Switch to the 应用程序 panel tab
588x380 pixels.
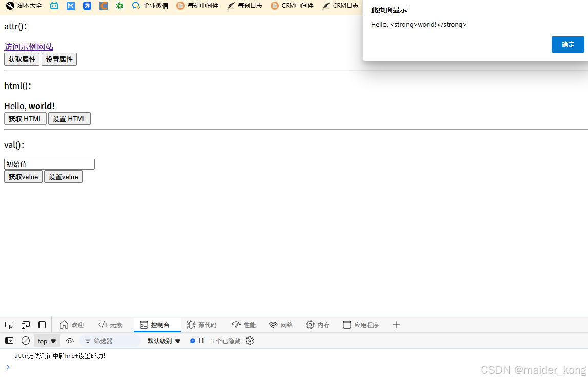coord(360,324)
